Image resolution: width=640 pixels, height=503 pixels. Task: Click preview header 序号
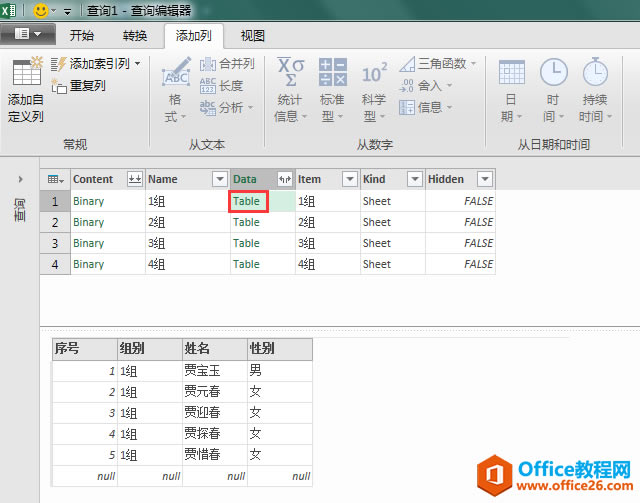[85, 349]
